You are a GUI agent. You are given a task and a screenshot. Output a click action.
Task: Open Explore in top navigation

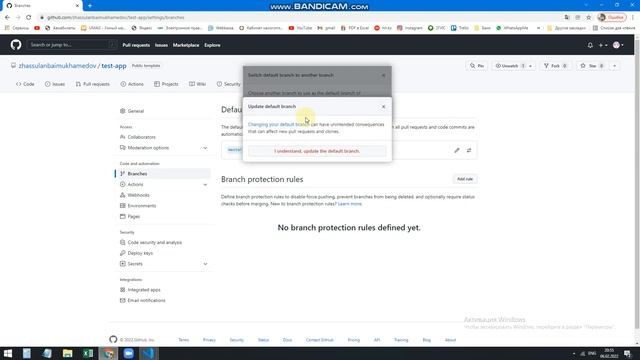click(212, 45)
